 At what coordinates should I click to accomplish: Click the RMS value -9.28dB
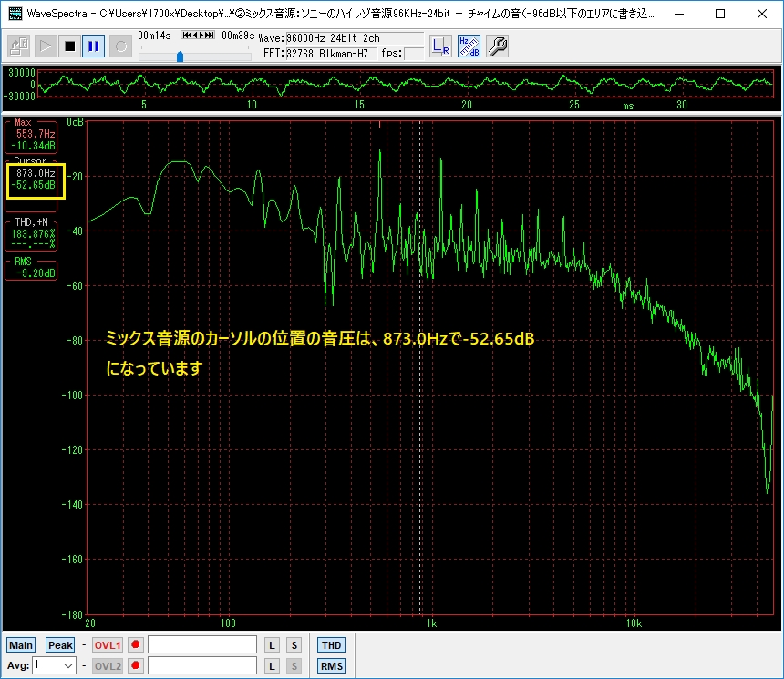tap(36, 273)
